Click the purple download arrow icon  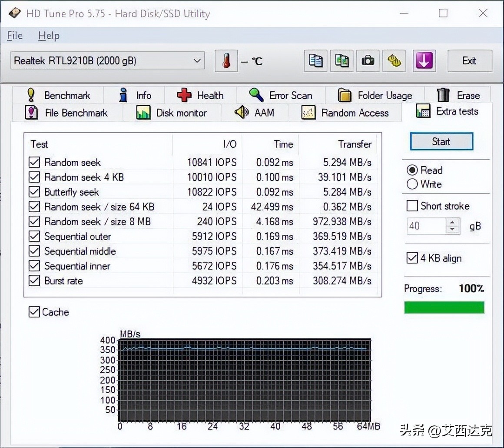click(x=424, y=61)
